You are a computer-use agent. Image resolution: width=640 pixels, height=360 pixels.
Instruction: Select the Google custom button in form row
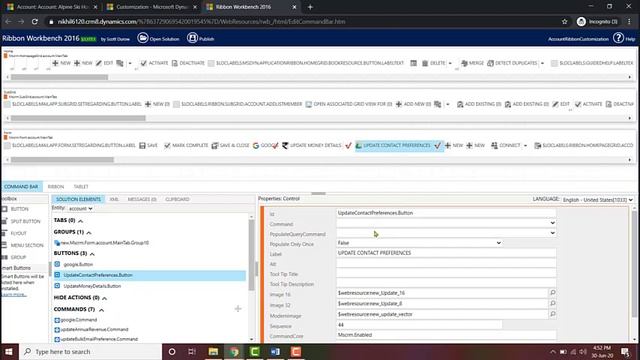tap(265, 146)
